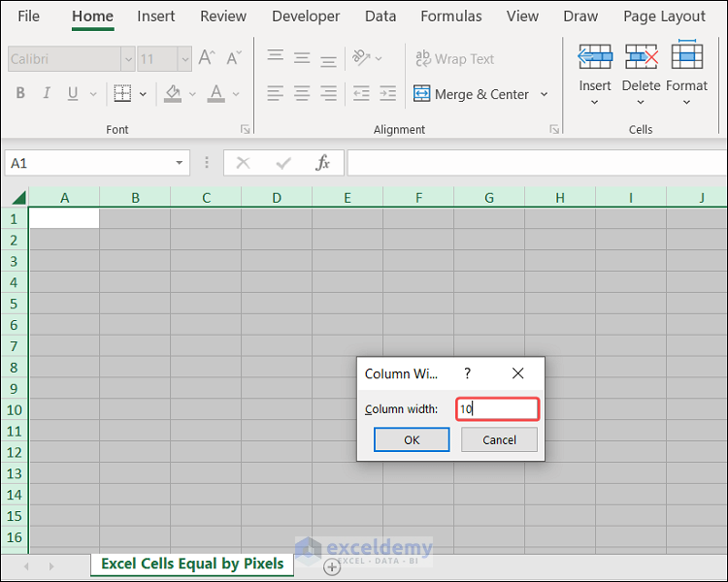This screenshot has height=582, width=728.
Task: Click the Fill Color bucket
Action: pos(173,93)
